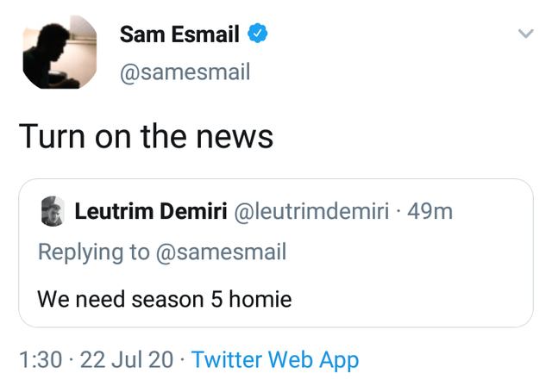
Task: Click the word "Esmail" in the display name
Action: 205,34
